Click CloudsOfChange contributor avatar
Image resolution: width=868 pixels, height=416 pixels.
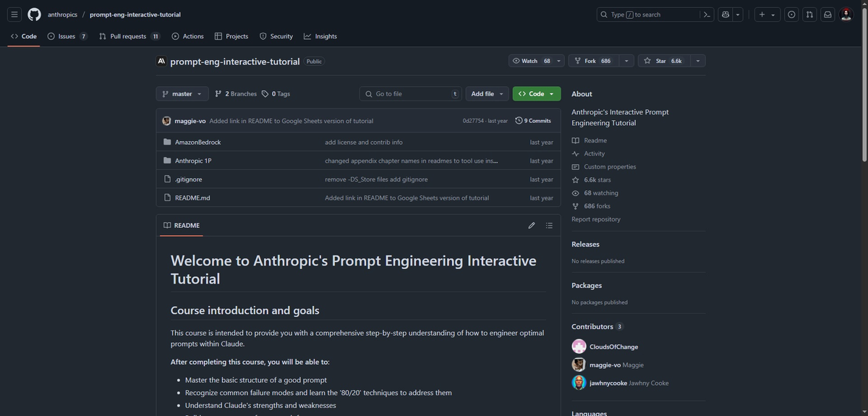tap(579, 347)
